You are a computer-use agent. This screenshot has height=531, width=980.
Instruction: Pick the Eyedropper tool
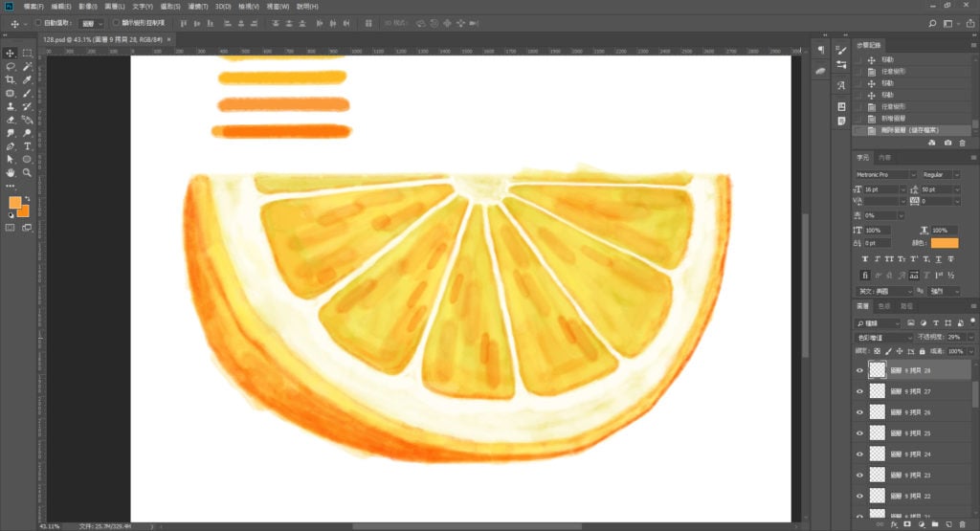click(x=27, y=79)
